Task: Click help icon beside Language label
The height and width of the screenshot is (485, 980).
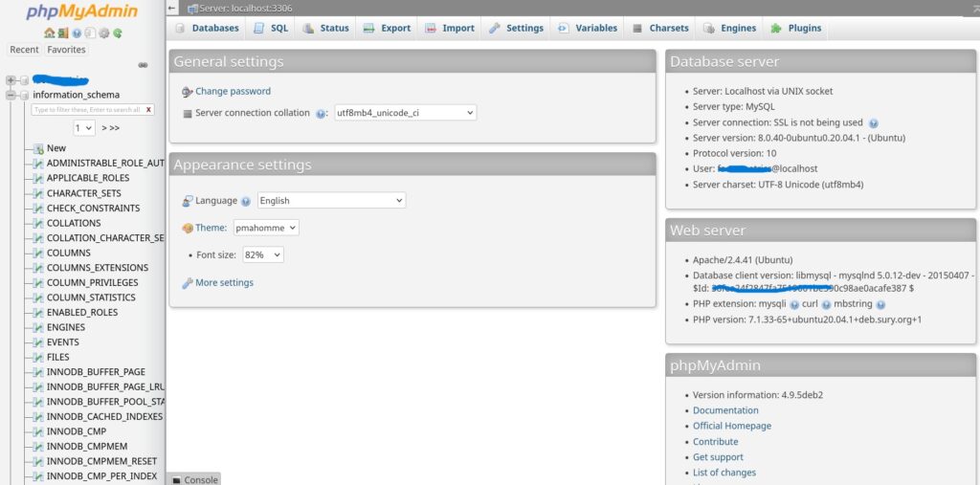Action: 246,201
